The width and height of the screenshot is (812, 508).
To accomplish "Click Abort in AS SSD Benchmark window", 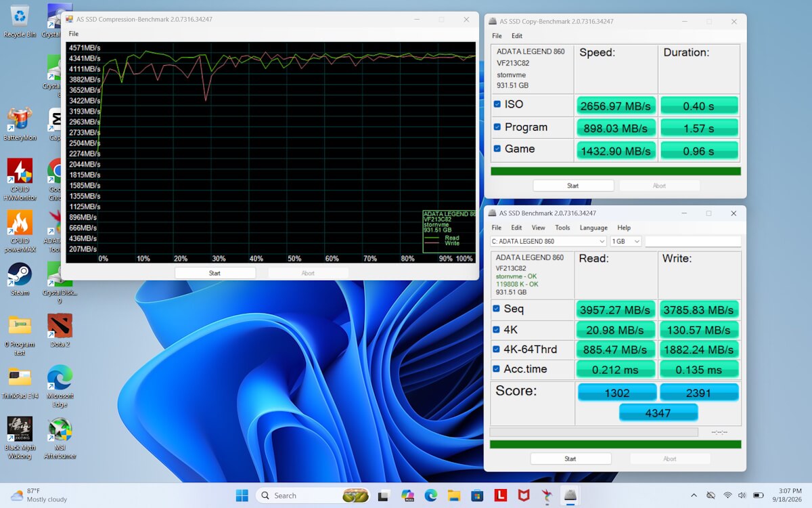I will click(x=670, y=459).
